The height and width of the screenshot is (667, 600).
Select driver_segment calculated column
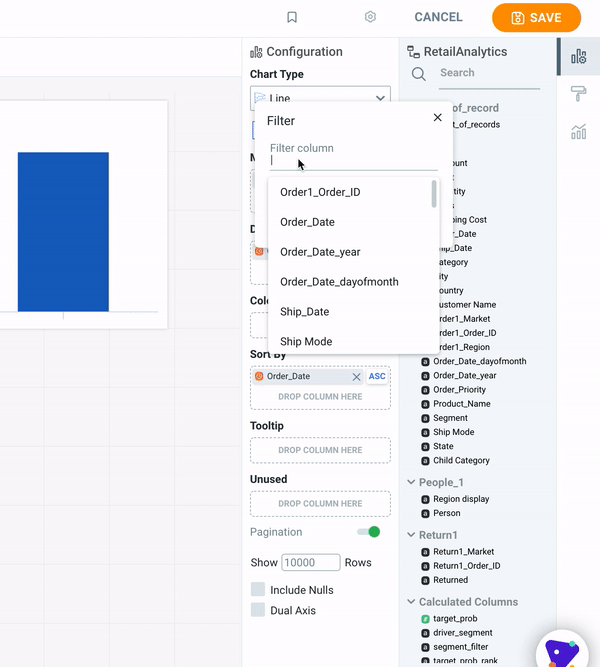point(463,633)
